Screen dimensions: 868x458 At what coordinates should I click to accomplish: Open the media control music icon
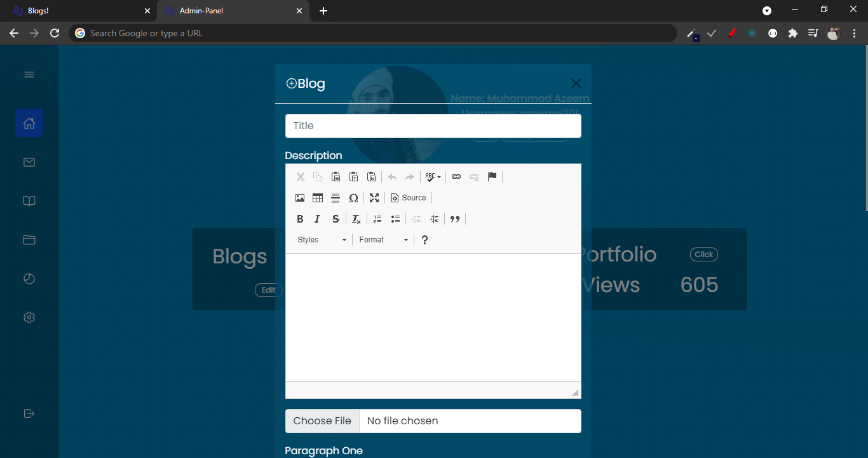[813, 33]
